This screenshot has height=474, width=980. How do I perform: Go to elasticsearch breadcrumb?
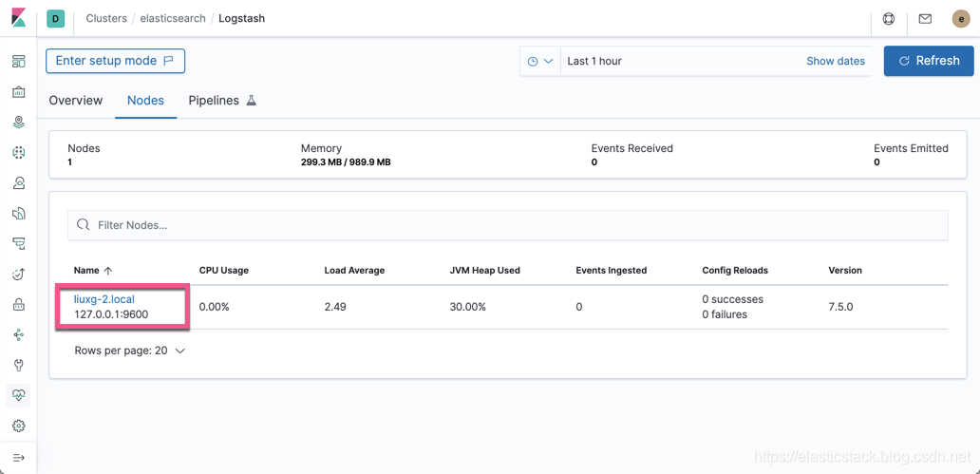click(173, 19)
